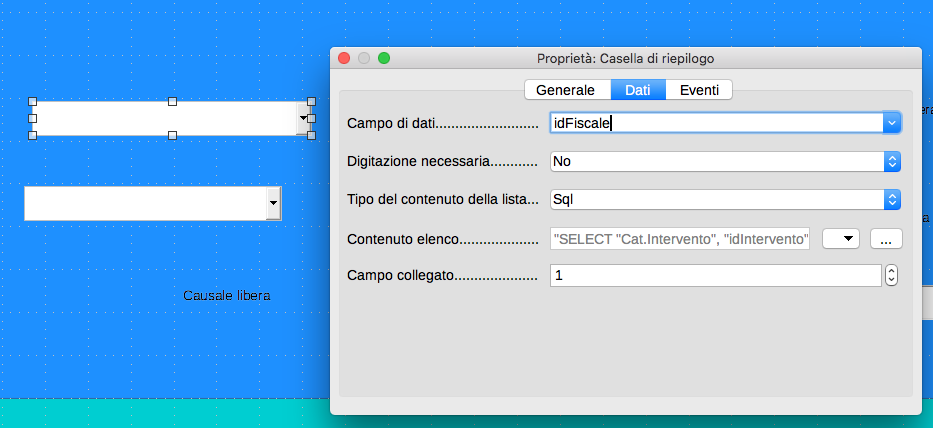Click the Campo collegato stepper control
This screenshot has height=428, width=933.
(892, 275)
